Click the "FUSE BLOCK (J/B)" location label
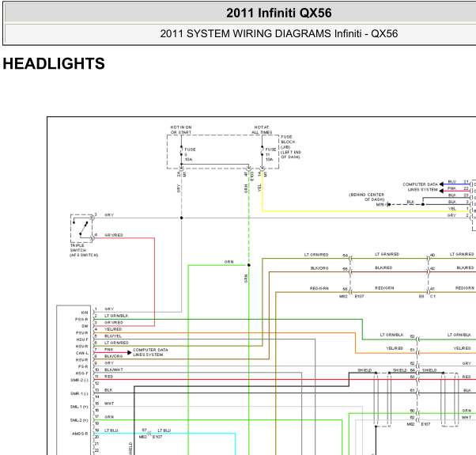 tap(290, 147)
